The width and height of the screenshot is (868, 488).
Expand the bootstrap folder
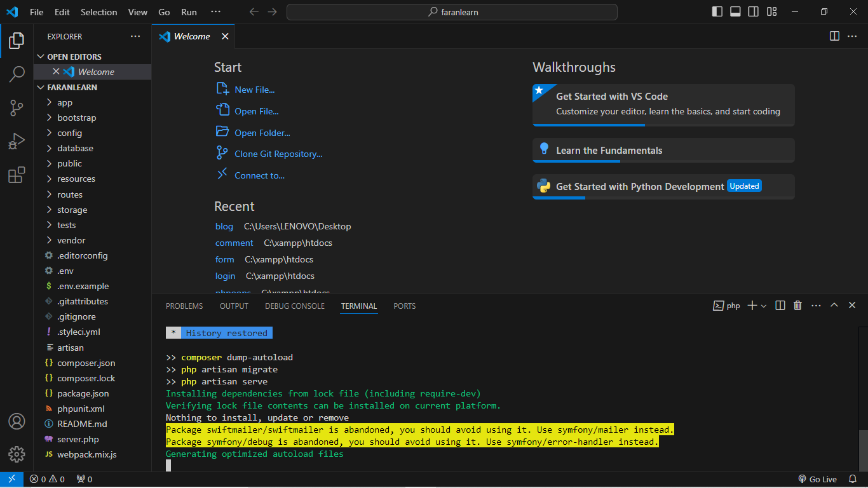92,118
